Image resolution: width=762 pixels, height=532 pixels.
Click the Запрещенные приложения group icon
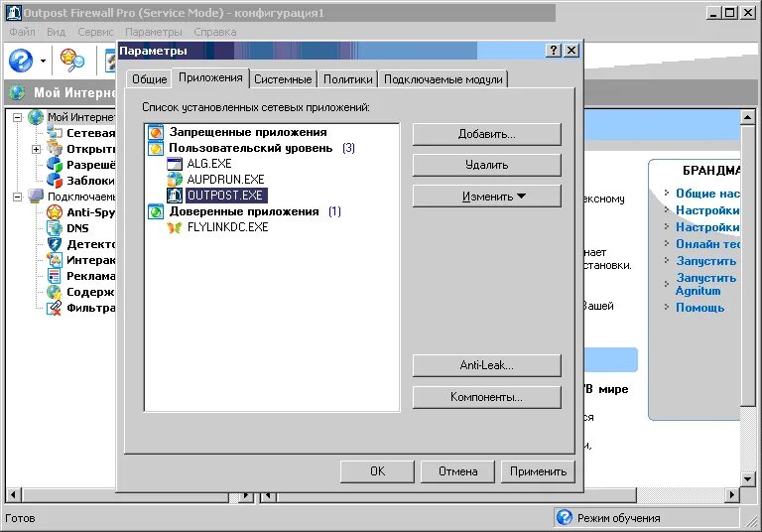coord(156,132)
